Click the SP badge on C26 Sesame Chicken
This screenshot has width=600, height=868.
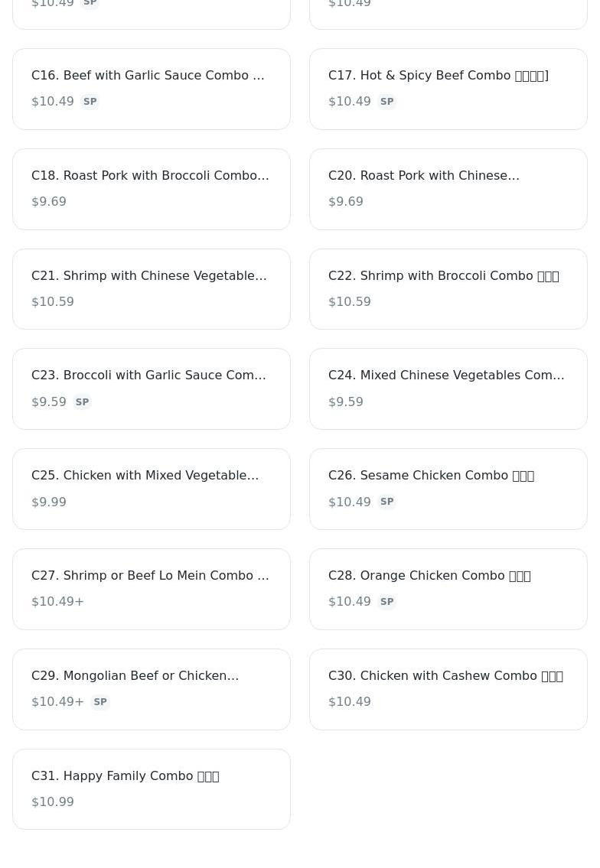point(386,502)
